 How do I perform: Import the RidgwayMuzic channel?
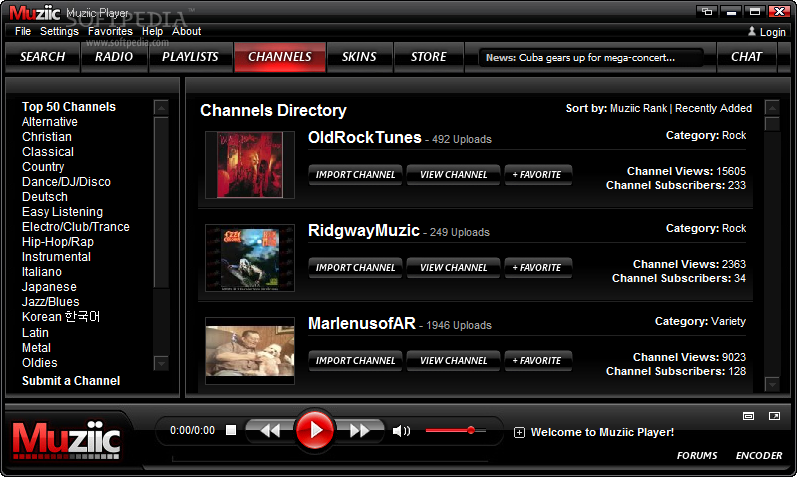pyautogui.click(x=355, y=267)
